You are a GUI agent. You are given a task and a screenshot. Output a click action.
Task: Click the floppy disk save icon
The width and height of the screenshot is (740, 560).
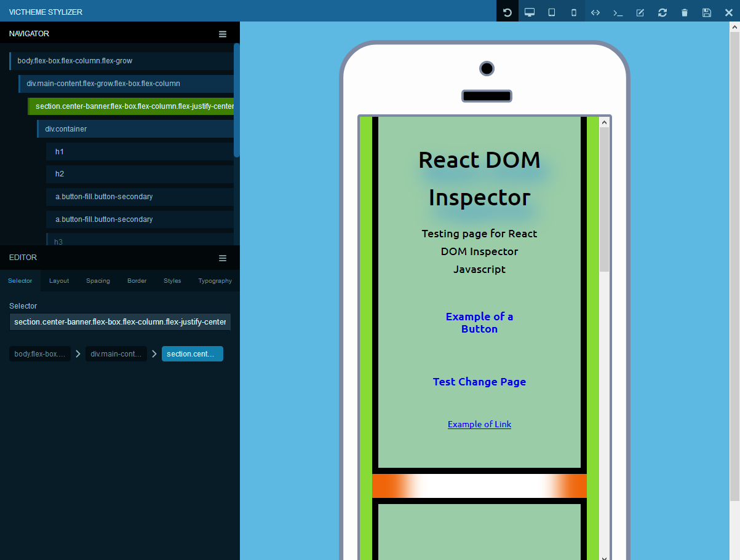[707, 12]
